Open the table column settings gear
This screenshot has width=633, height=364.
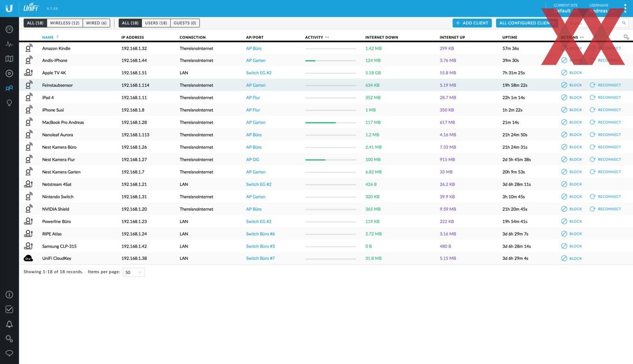point(626,37)
